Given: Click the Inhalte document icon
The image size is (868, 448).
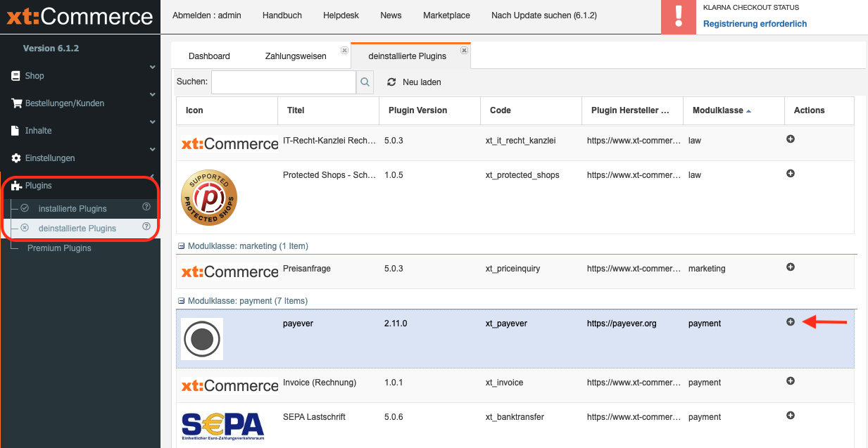Looking at the screenshot, I should click(15, 131).
